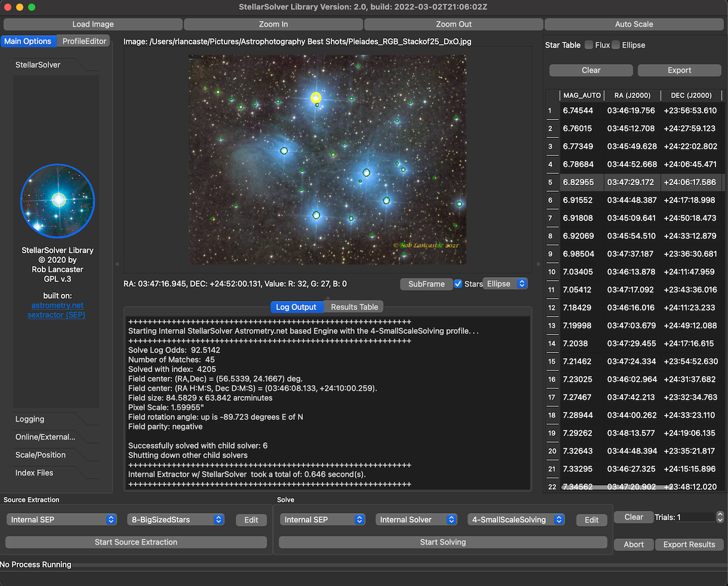Click Start Solving button

coord(443,542)
